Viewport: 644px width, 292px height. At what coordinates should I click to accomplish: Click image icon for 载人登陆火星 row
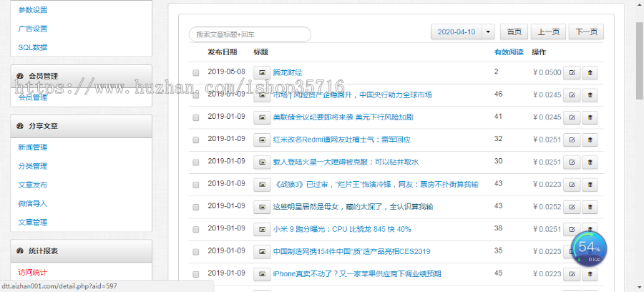click(262, 162)
